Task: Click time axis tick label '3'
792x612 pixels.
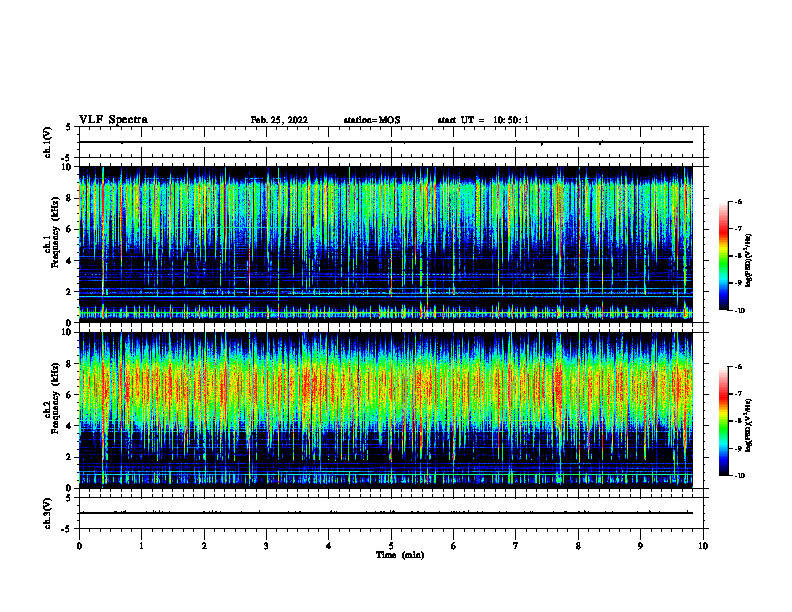Action: pos(266,546)
